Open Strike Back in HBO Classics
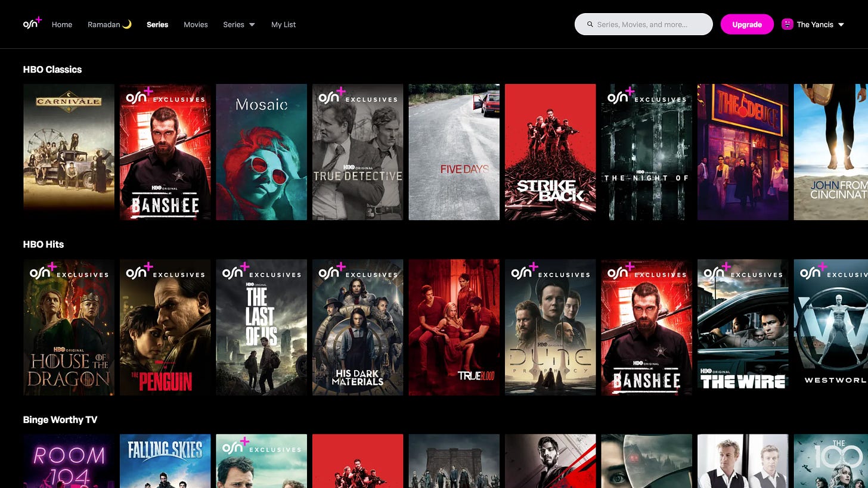 [x=550, y=152]
